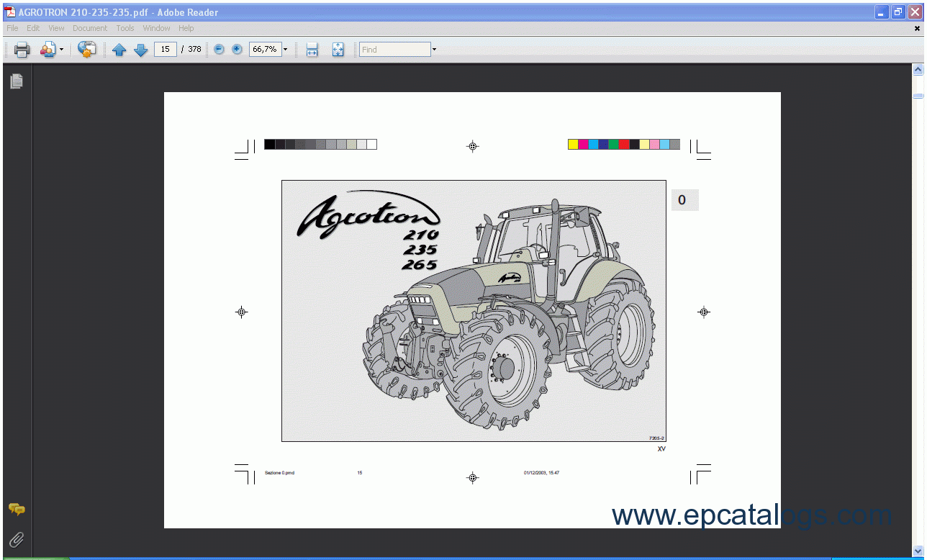This screenshot has width=927, height=560.
Task: Go to the previous page arrow
Action: pyautogui.click(x=119, y=50)
